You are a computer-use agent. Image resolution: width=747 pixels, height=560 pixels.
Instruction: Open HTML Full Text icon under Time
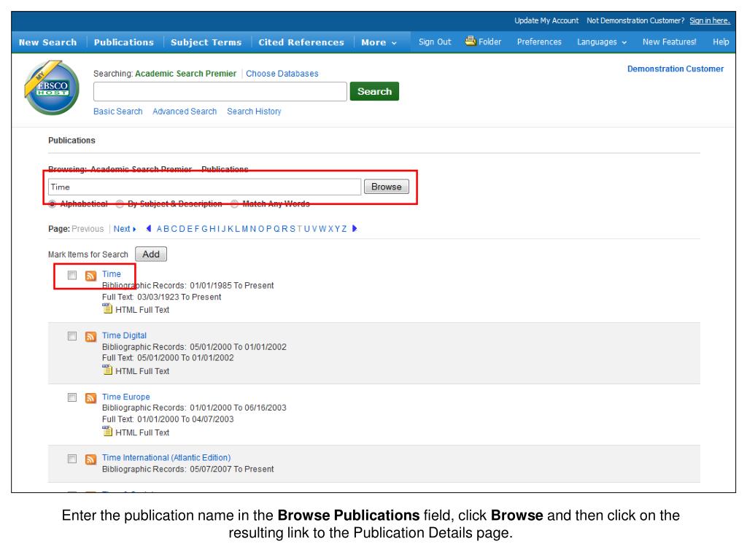pos(107,308)
